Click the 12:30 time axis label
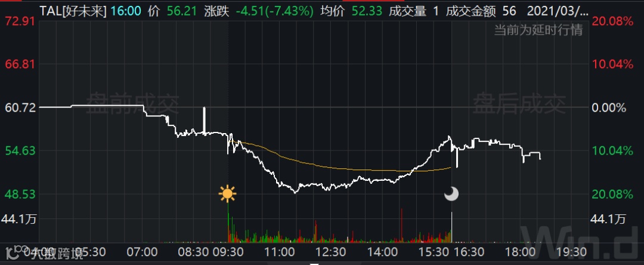 point(332,252)
